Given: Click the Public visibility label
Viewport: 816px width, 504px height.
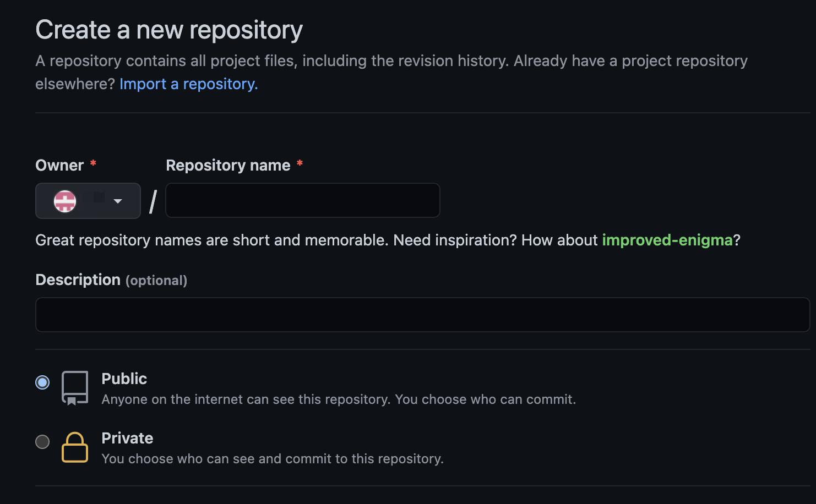Looking at the screenshot, I should (x=124, y=379).
